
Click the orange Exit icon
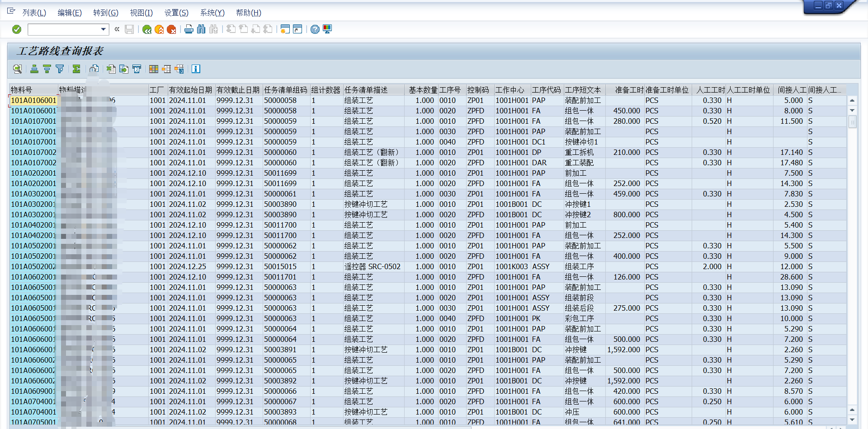(x=159, y=29)
